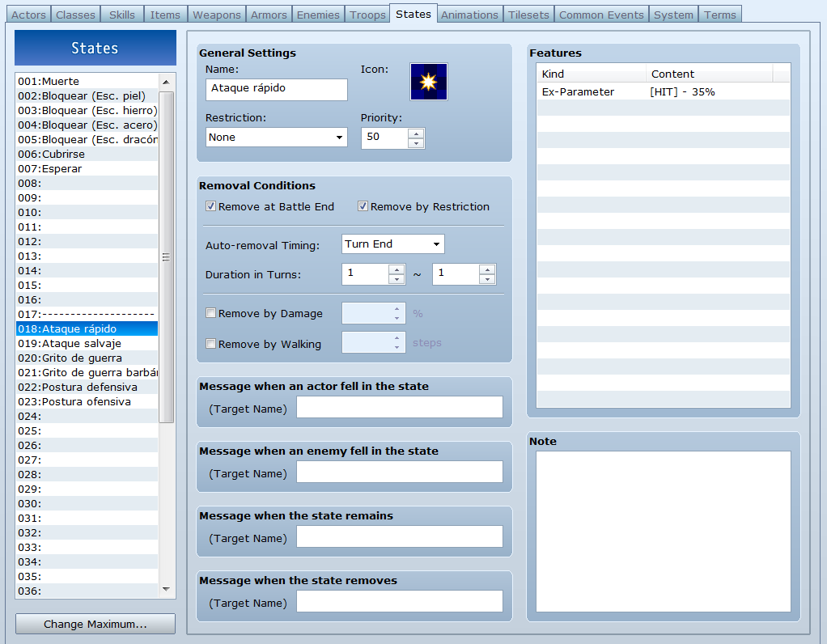The image size is (827, 644).
Task: Select state 003:Bloquear (Esc. hierro)
Action: [x=87, y=110]
